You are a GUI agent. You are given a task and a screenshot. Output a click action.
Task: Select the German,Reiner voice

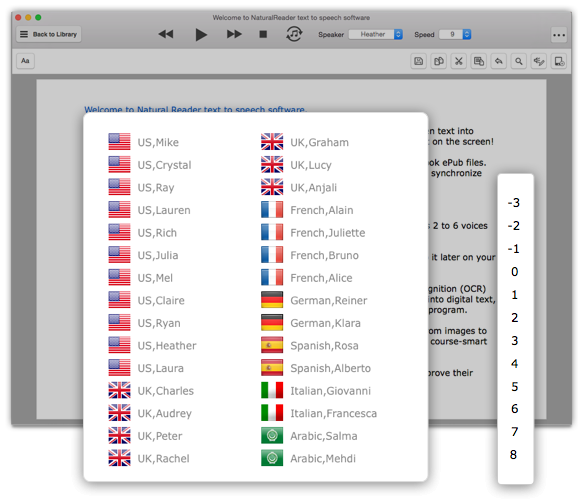[x=314, y=300]
